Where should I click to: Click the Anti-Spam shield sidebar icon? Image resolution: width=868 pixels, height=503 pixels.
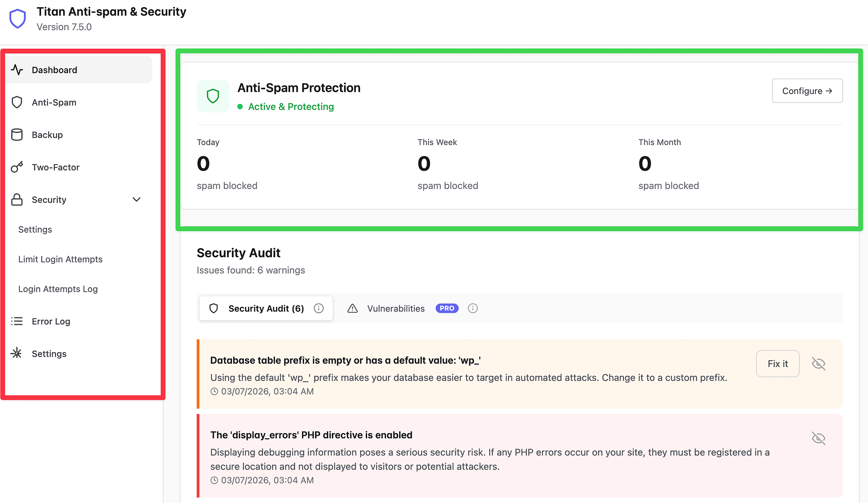[x=17, y=102]
